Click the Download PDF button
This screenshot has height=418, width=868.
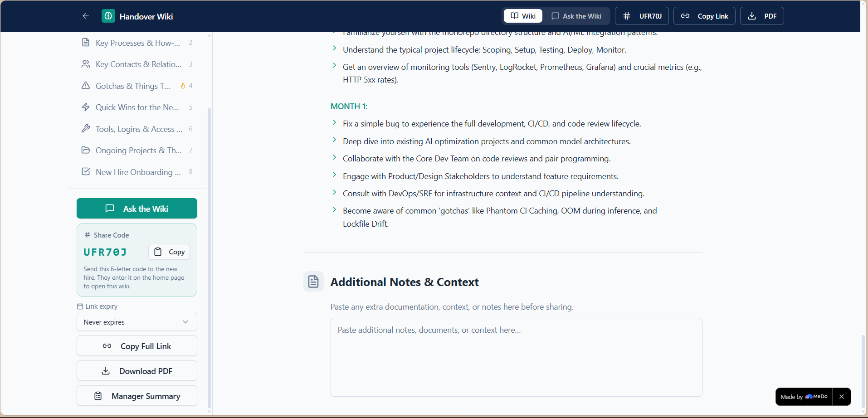click(x=137, y=371)
